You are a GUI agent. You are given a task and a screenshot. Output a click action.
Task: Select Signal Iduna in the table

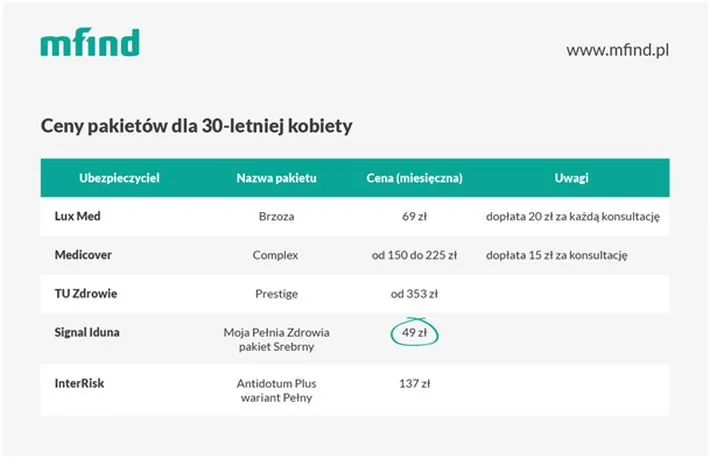click(87, 332)
